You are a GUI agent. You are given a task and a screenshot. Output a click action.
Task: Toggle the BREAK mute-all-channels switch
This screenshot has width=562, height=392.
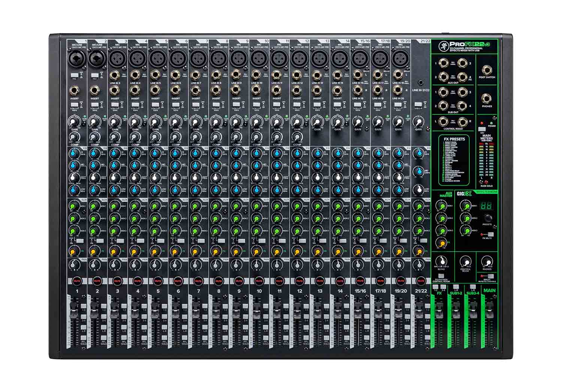[490, 276]
